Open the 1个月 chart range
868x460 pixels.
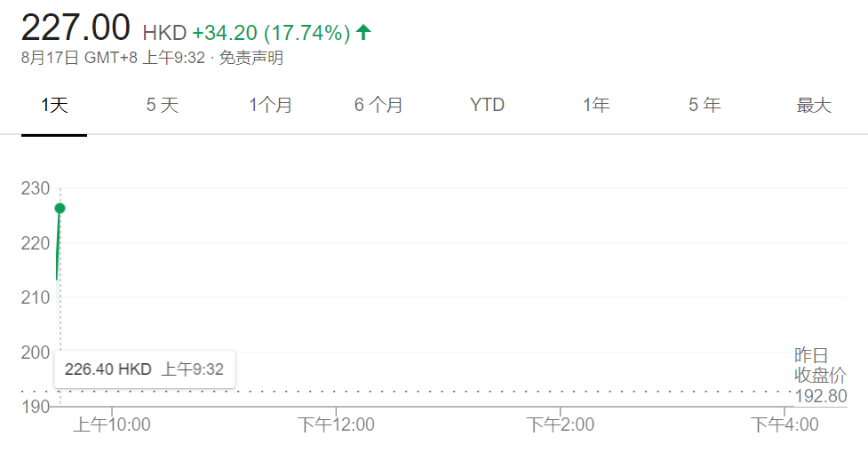[x=270, y=105]
